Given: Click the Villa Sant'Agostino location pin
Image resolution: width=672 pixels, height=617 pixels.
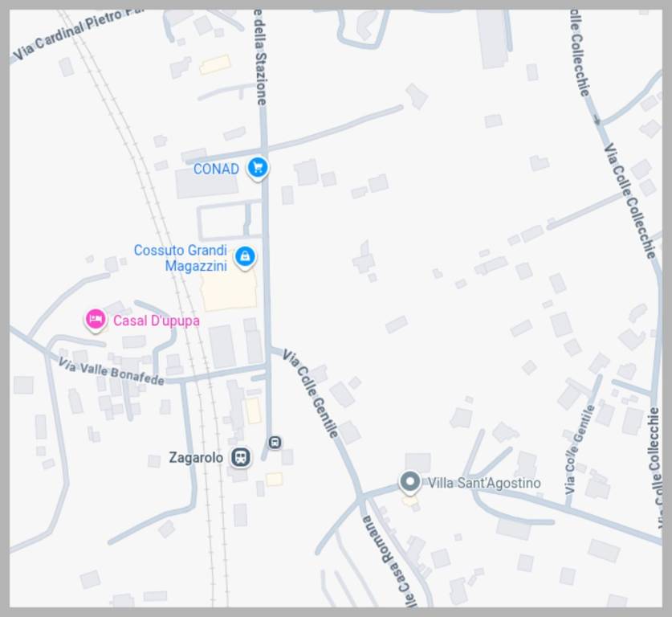Looking at the screenshot, I should pos(409,482).
